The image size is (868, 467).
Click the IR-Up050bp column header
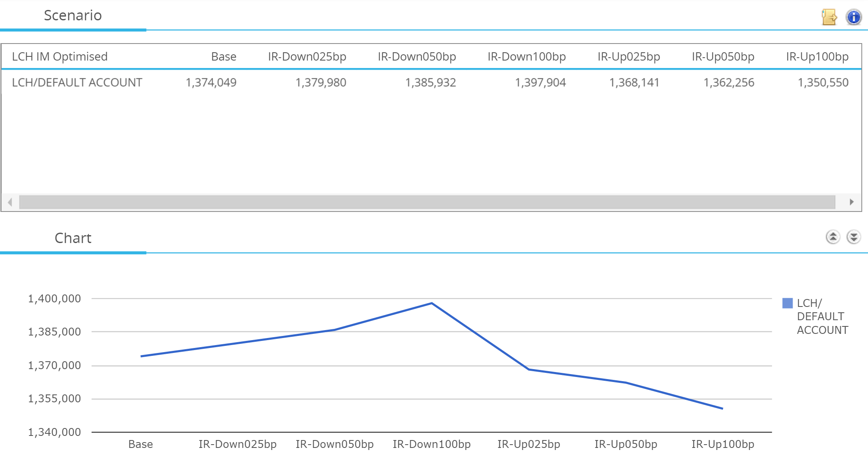[723, 56]
